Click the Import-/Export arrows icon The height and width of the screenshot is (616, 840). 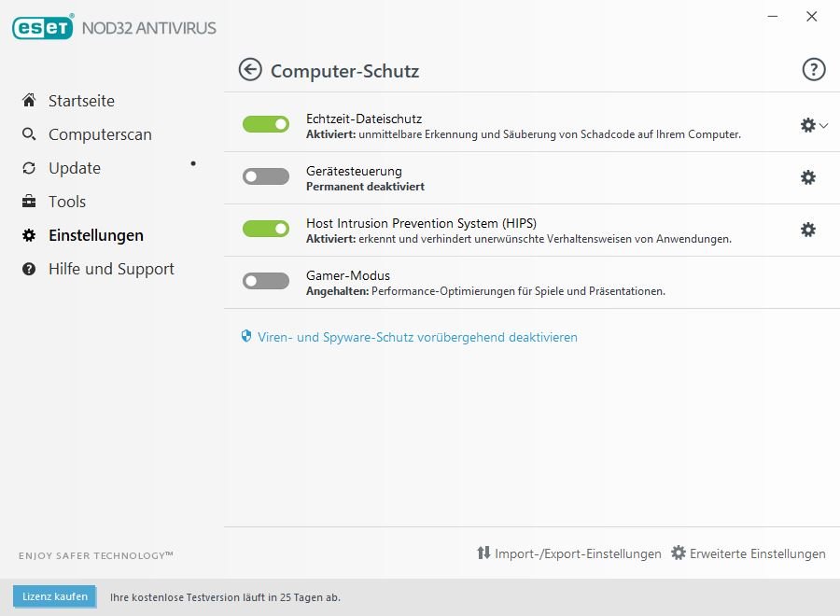(483, 553)
